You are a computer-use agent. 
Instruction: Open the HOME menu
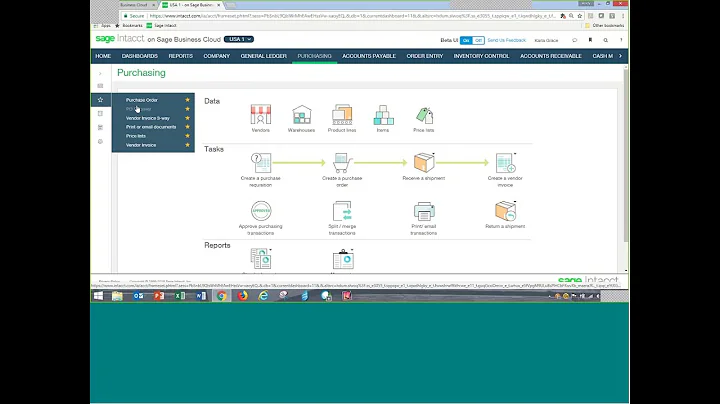coord(103,56)
